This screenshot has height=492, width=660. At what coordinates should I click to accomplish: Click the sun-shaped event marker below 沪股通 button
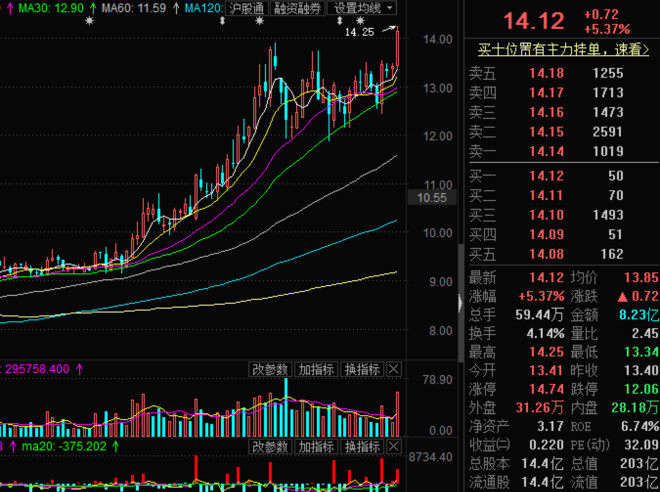260,21
